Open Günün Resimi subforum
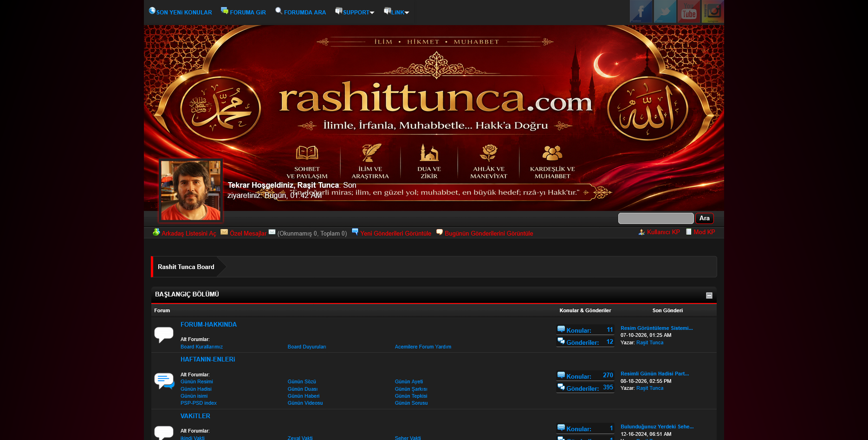The height and width of the screenshot is (440, 868). click(x=197, y=382)
